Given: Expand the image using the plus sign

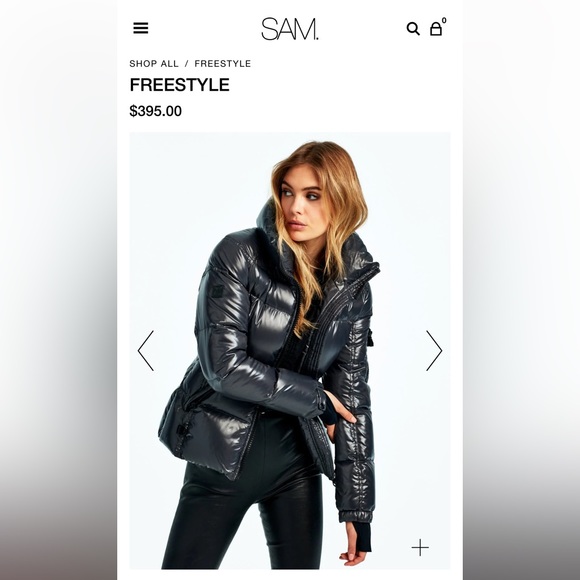Looking at the screenshot, I should [420, 547].
